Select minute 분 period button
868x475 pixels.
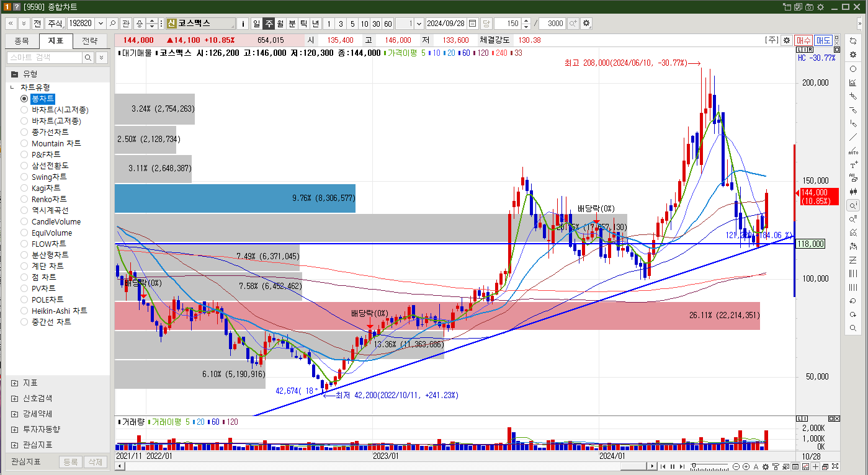click(292, 23)
